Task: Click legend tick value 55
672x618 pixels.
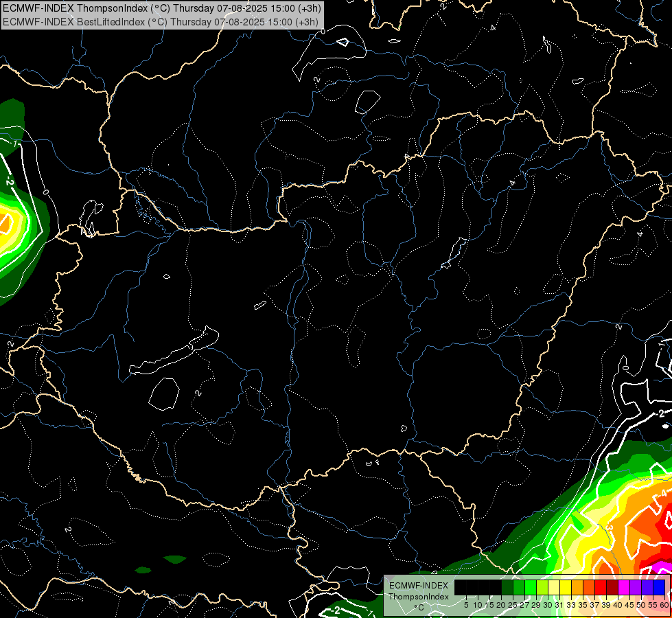Action: pos(653,605)
